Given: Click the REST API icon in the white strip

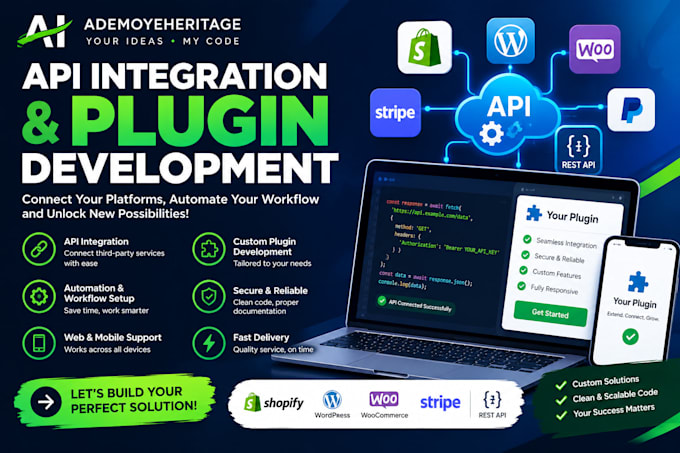Looking at the screenshot, I should click(x=492, y=404).
